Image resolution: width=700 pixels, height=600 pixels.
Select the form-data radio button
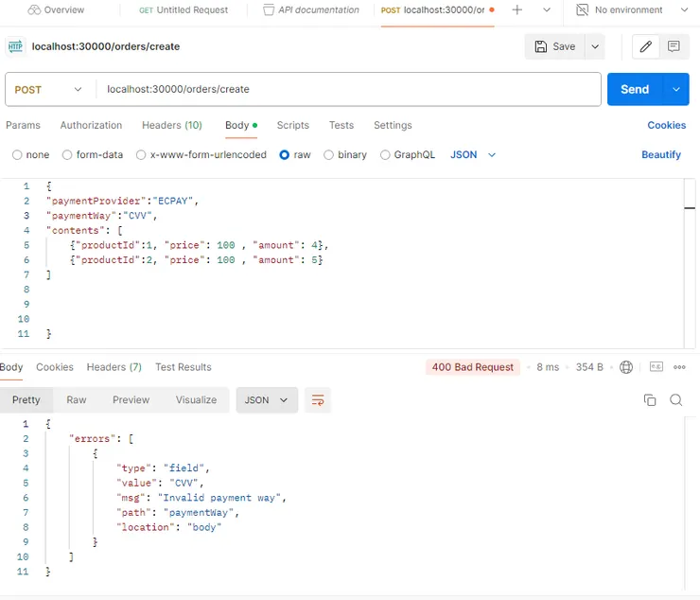[67, 155]
